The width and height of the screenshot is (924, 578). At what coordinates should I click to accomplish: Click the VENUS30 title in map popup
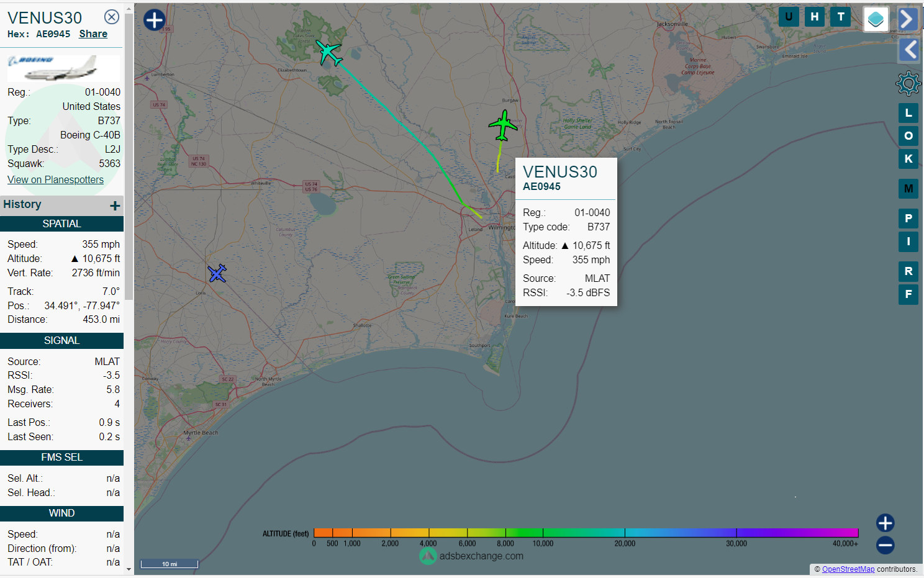(560, 172)
